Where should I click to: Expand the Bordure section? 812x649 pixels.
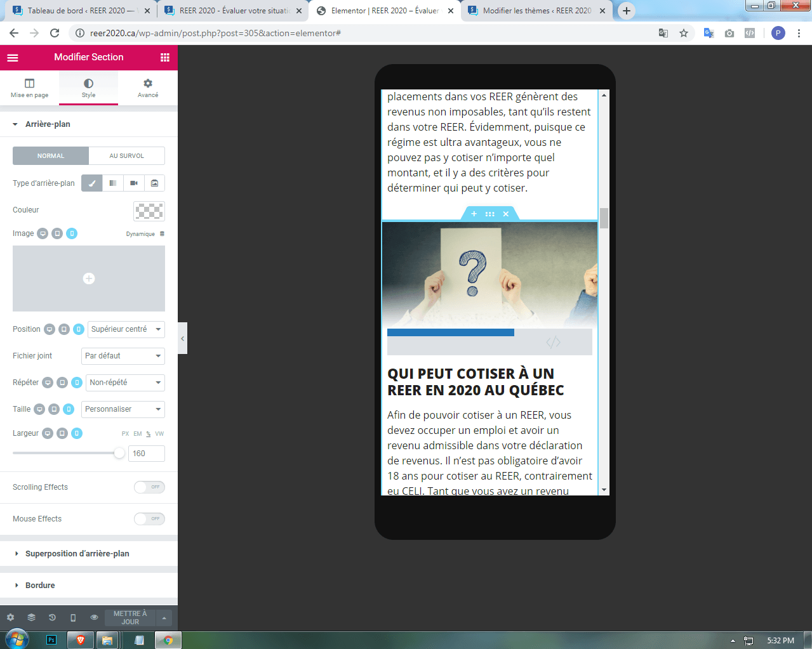[89, 586]
